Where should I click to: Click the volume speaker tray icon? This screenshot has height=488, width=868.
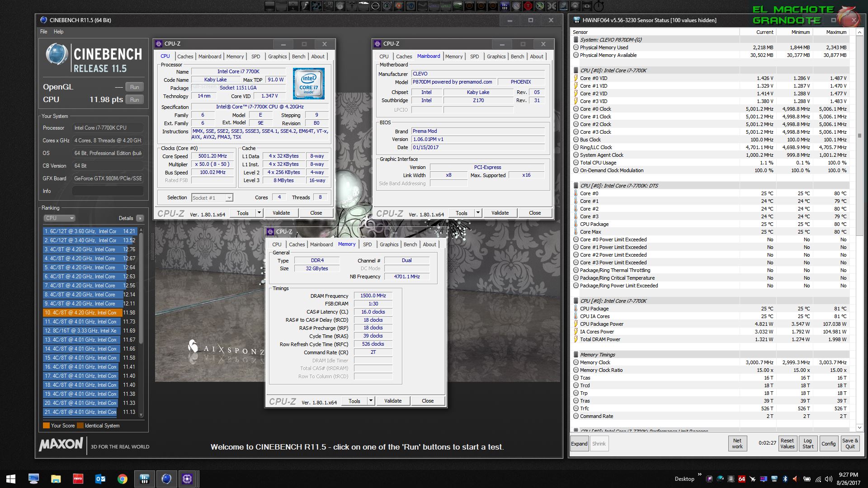(828, 479)
